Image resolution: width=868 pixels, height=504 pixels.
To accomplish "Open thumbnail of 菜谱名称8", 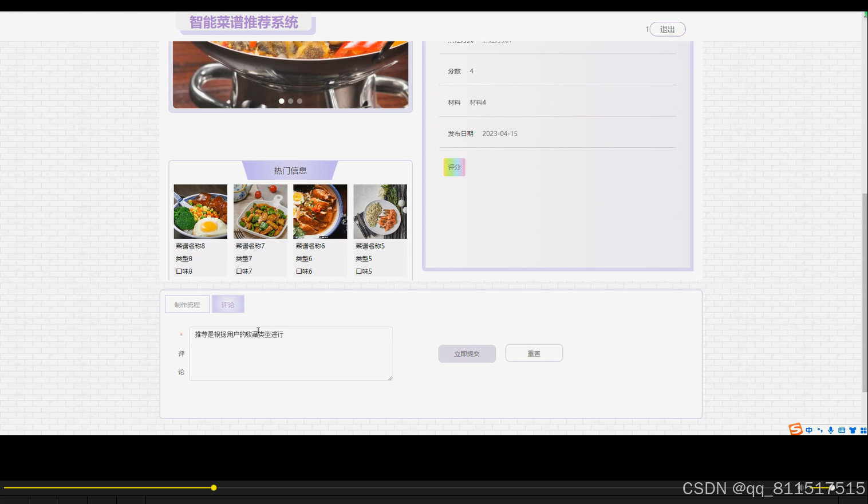I will (200, 211).
